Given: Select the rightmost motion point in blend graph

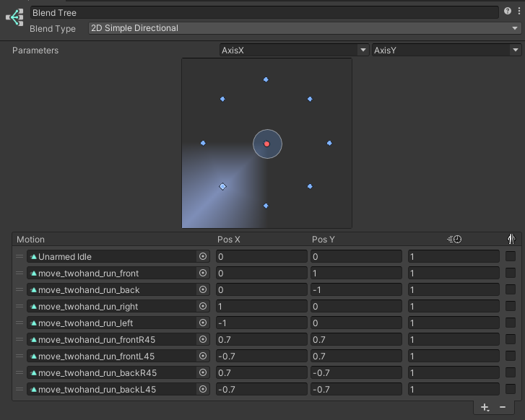Looking at the screenshot, I should pos(329,143).
